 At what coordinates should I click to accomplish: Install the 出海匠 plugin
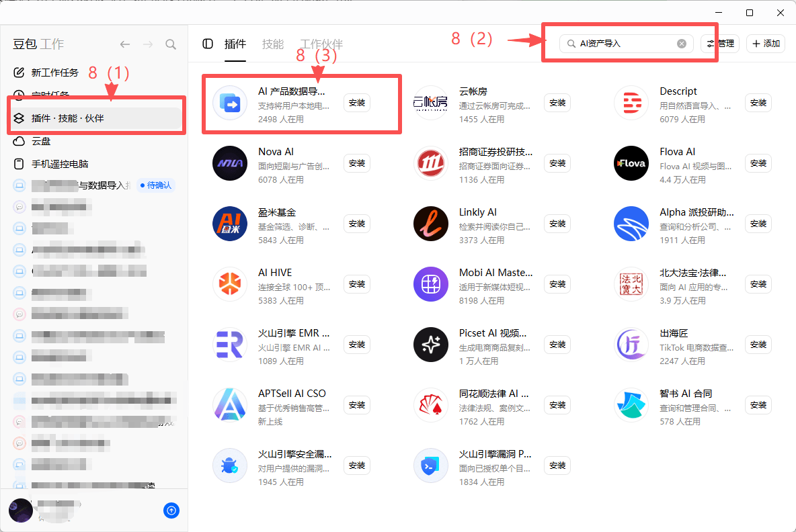point(758,345)
